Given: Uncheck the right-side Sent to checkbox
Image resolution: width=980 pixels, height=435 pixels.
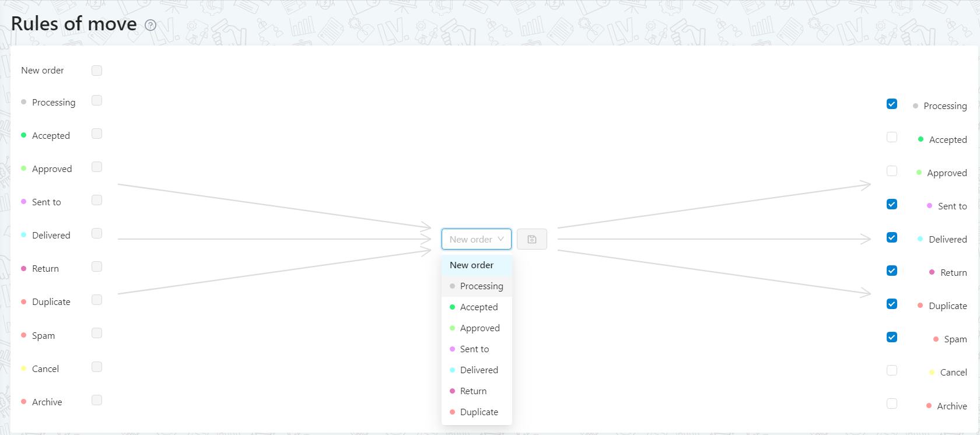Looking at the screenshot, I should [892, 204].
